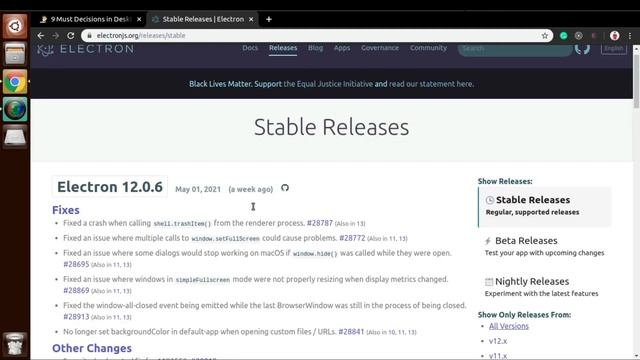Select Stable Releases in sidebar
This screenshot has height=360, width=640.
coord(545,206)
